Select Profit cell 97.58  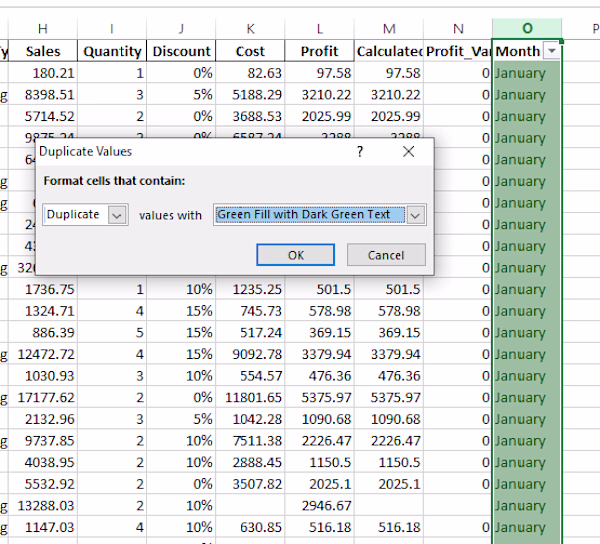click(320, 73)
